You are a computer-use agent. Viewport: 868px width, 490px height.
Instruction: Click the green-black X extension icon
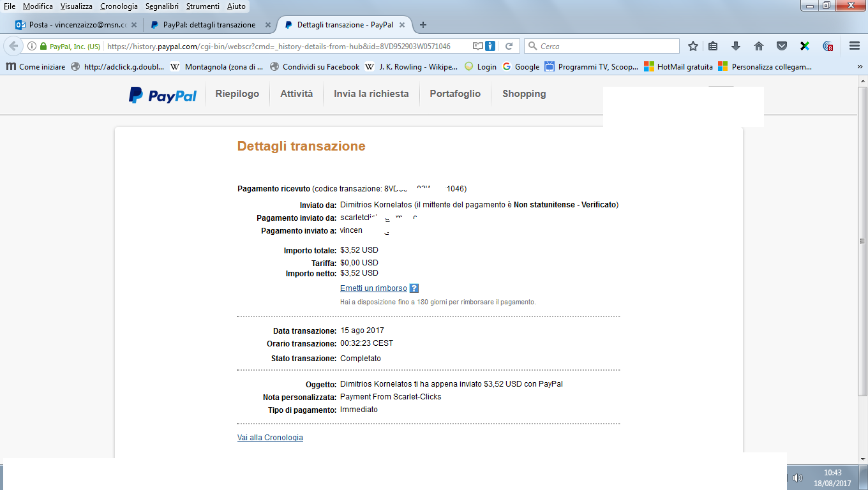click(x=804, y=46)
